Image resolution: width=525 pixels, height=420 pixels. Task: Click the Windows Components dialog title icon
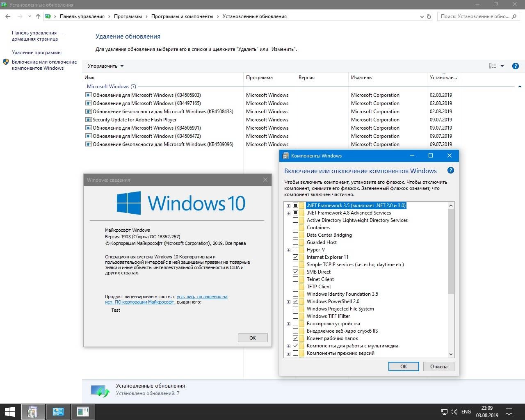[x=285, y=156]
